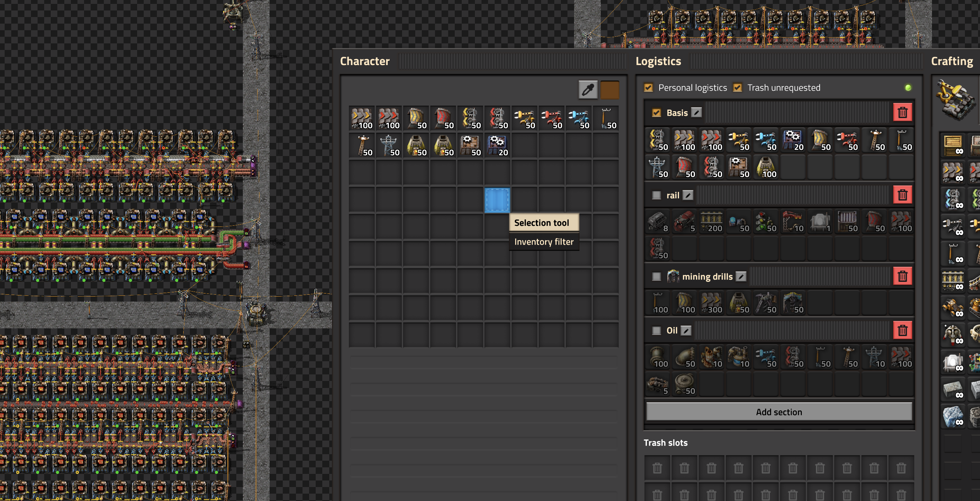Viewport: 980px width, 501px height.
Task: Open electric mining drill request
Action: point(793,302)
